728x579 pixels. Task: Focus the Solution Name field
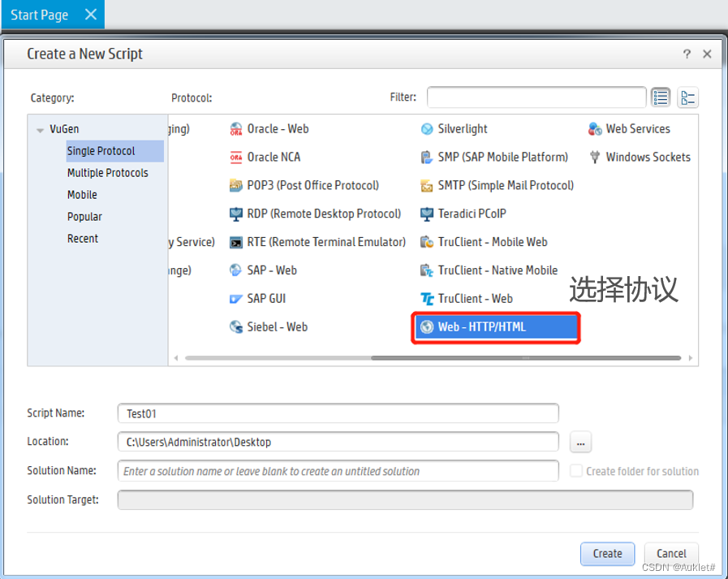click(x=338, y=471)
